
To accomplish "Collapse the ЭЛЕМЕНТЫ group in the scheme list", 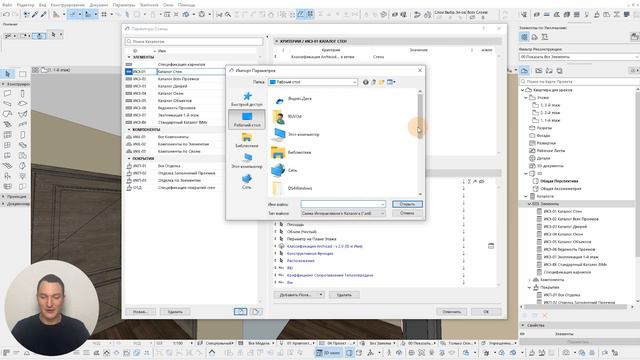I will click(129, 57).
